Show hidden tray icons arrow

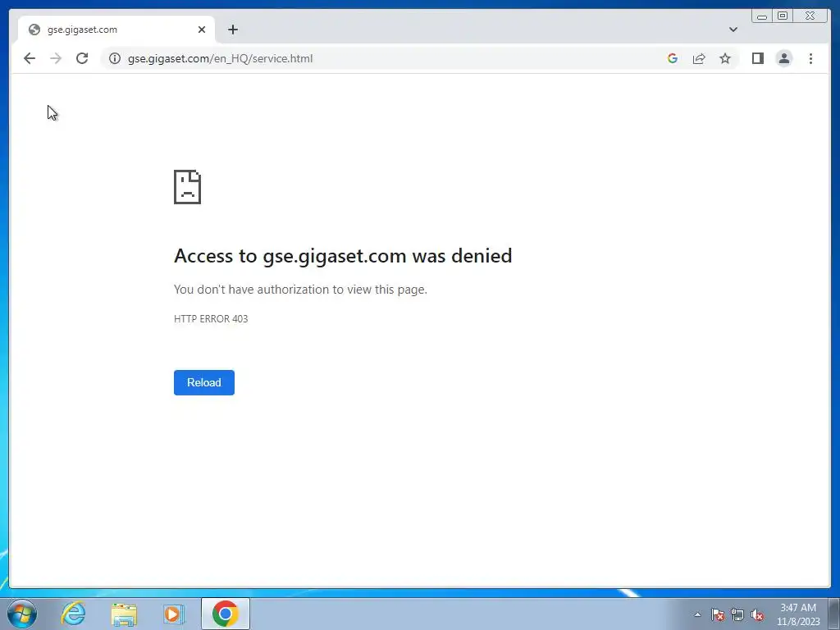point(697,614)
